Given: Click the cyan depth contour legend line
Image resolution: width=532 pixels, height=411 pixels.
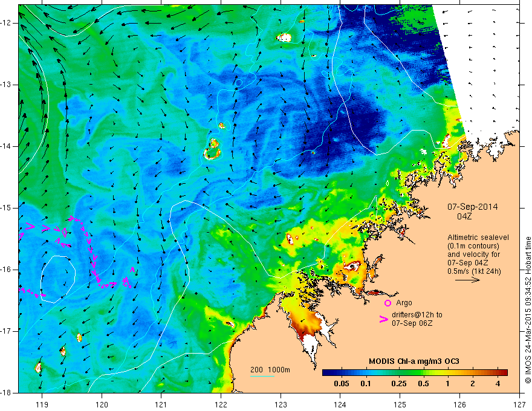Looking at the screenshot, I should tap(262, 376).
